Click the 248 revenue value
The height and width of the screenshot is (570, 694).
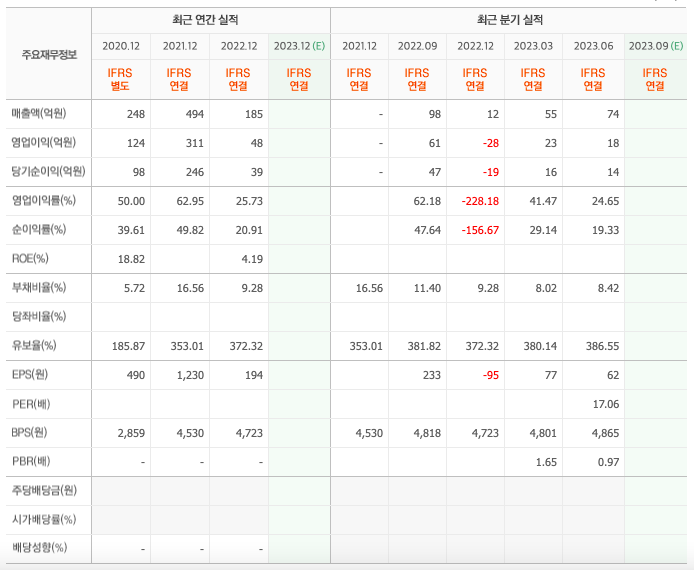coord(136,114)
